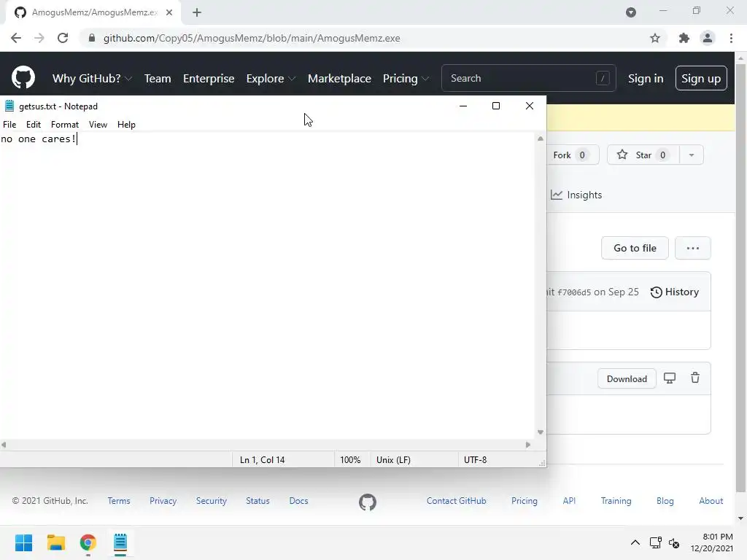
Task: Select Notepad icon in taskbar
Action: tap(120, 542)
